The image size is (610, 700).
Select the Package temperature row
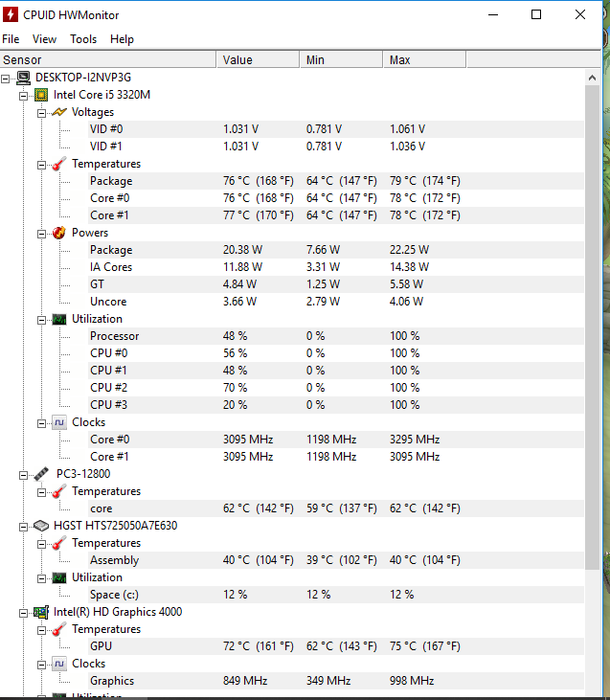tap(336, 181)
